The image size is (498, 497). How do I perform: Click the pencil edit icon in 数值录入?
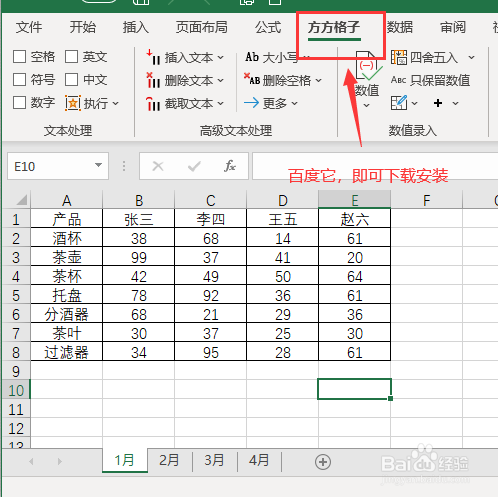click(x=399, y=103)
